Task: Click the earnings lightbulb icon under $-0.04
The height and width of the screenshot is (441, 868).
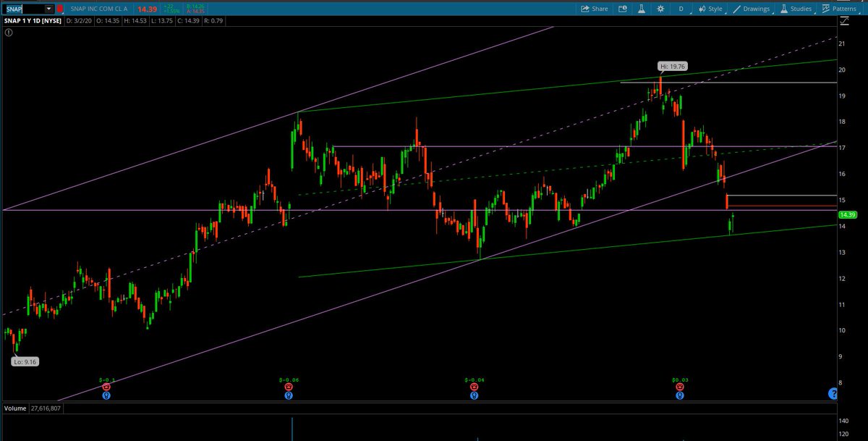Action: coord(474,395)
